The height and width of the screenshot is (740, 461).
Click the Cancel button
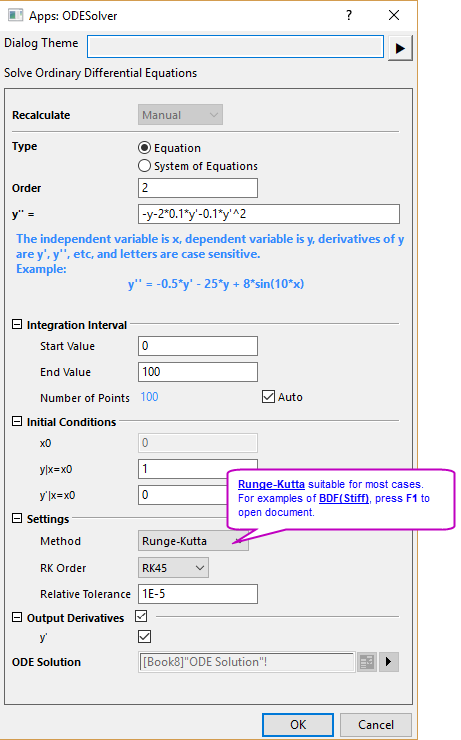pyautogui.click(x=376, y=724)
